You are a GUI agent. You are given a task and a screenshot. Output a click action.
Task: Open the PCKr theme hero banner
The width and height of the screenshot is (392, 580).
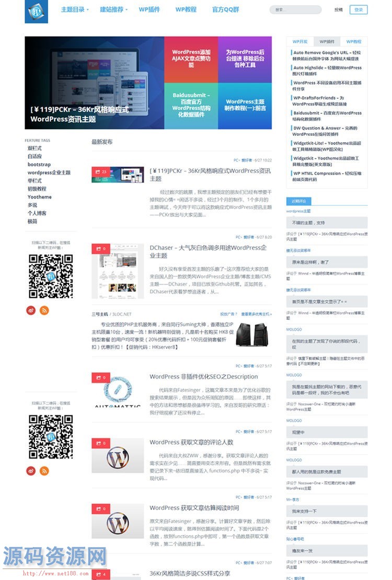click(x=95, y=83)
